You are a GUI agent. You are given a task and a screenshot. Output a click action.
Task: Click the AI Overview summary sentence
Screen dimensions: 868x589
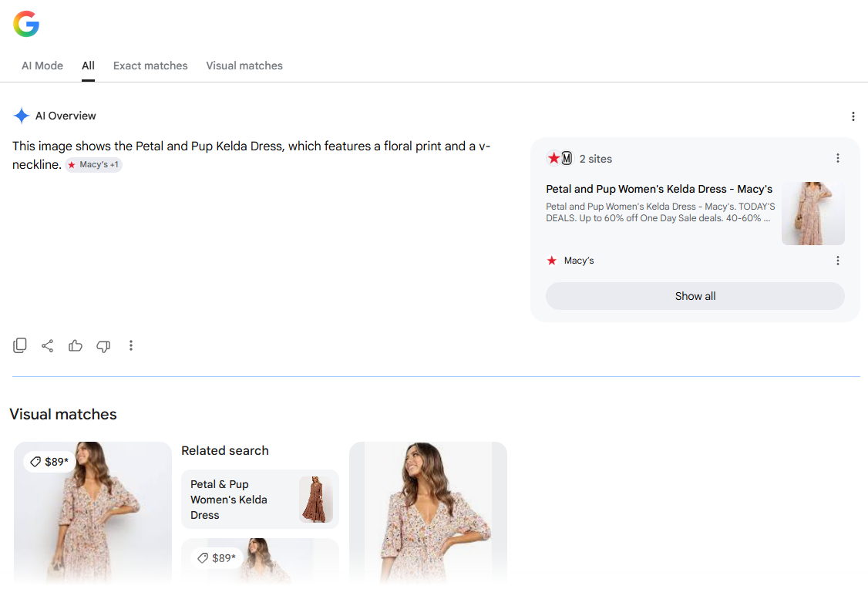[x=251, y=156]
